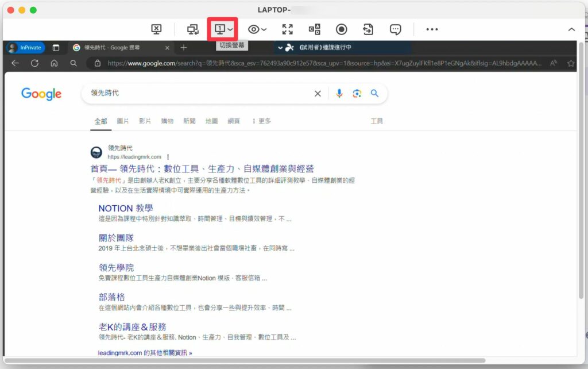Clear the search query with X
Viewport: 588px width, 369px height.
pyautogui.click(x=318, y=94)
